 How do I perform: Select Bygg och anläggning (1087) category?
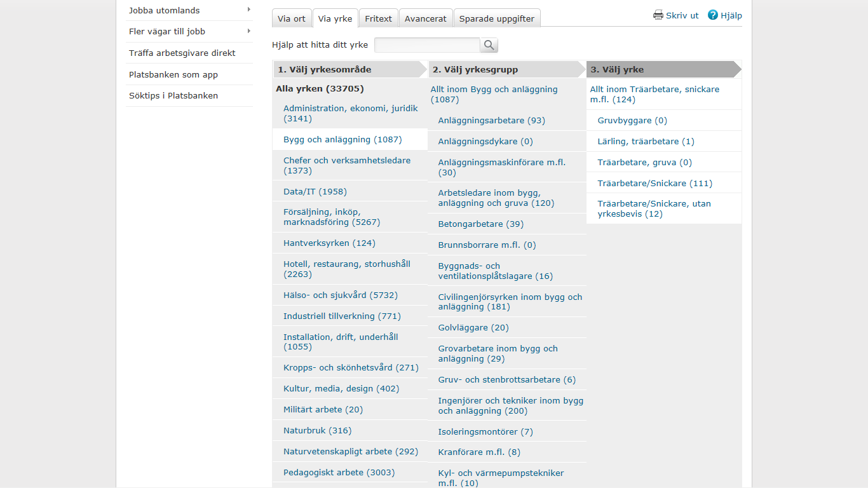pyautogui.click(x=342, y=139)
